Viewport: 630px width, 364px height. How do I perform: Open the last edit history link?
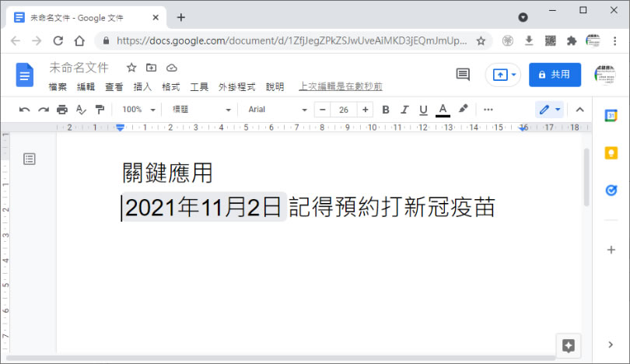tap(341, 86)
